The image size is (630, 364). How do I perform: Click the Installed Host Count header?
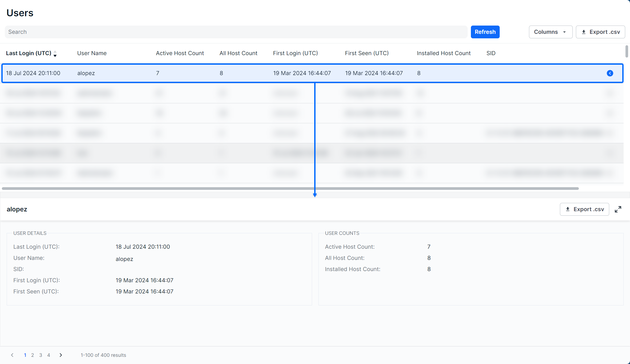coord(443,53)
